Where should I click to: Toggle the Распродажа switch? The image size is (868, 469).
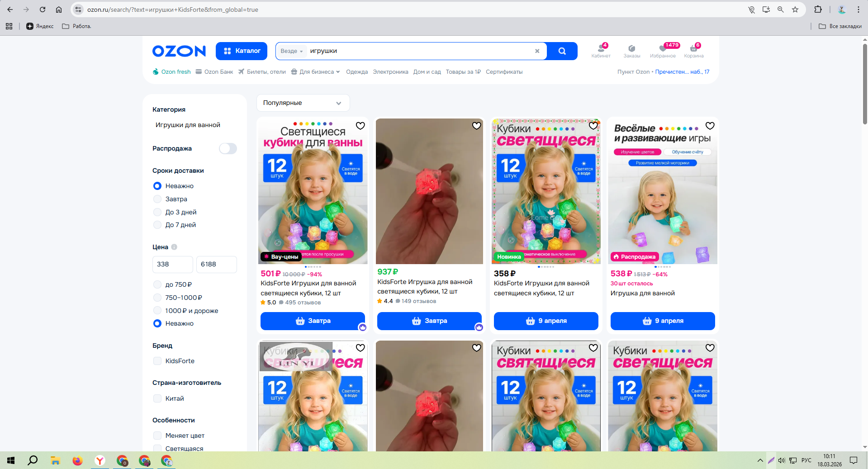(x=228, y=148)
